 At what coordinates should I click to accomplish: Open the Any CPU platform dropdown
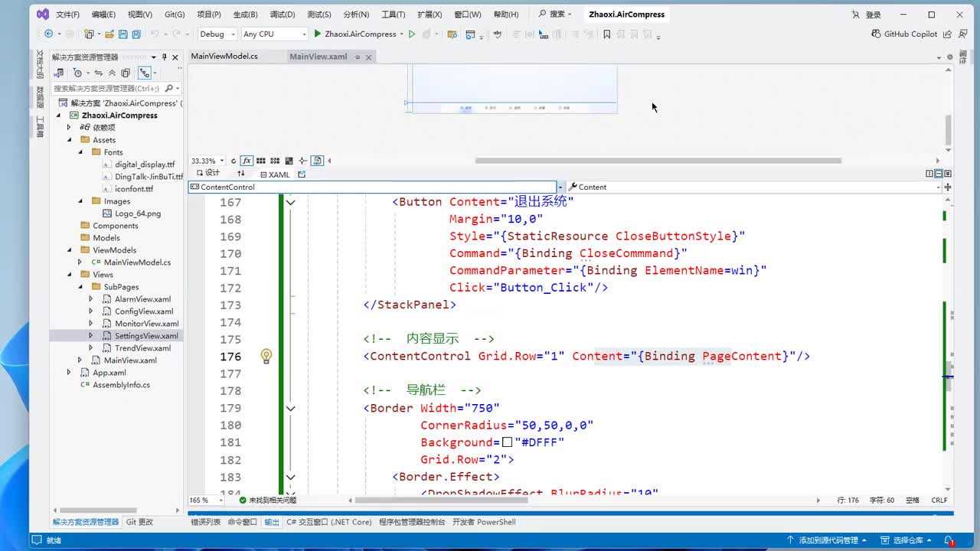pos(273,34)
